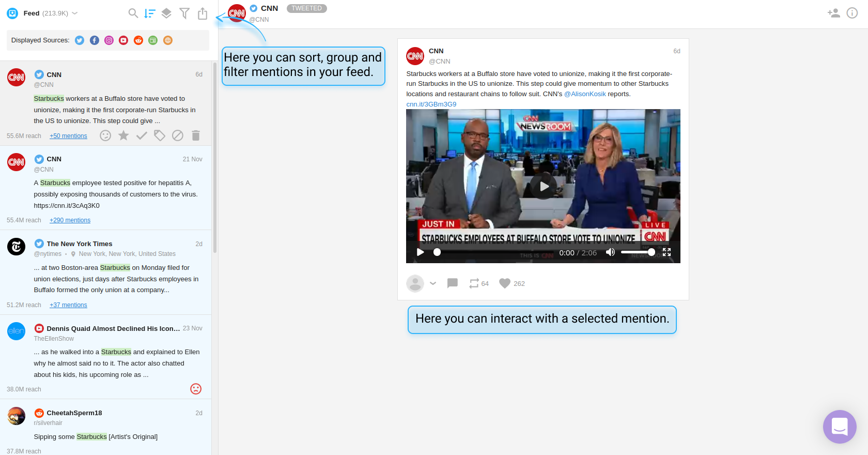The height and width of the screenshot is (455, 868).
Task: Toggle the Facebook source filter
Action: (x=95, y=40)
